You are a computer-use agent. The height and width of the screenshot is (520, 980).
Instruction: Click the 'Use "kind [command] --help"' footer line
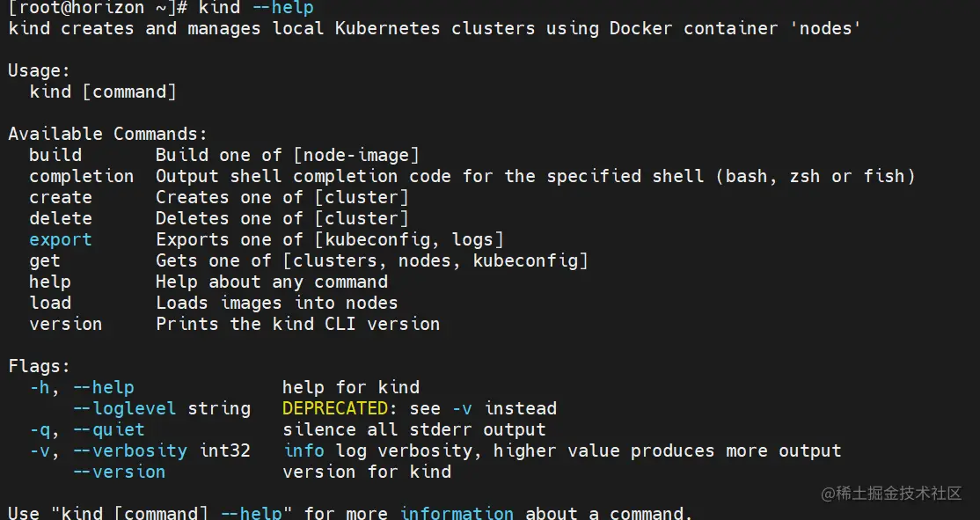351,512
